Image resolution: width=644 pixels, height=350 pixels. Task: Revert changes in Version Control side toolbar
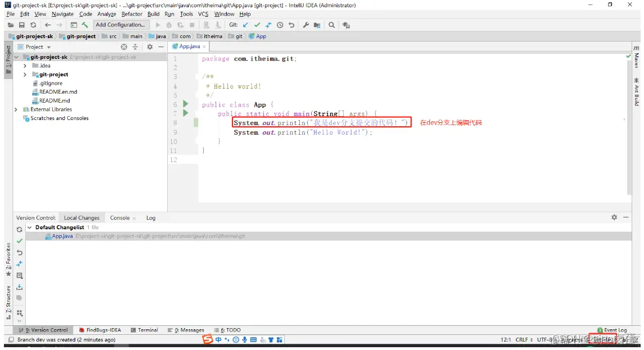(x=19, y=252)
